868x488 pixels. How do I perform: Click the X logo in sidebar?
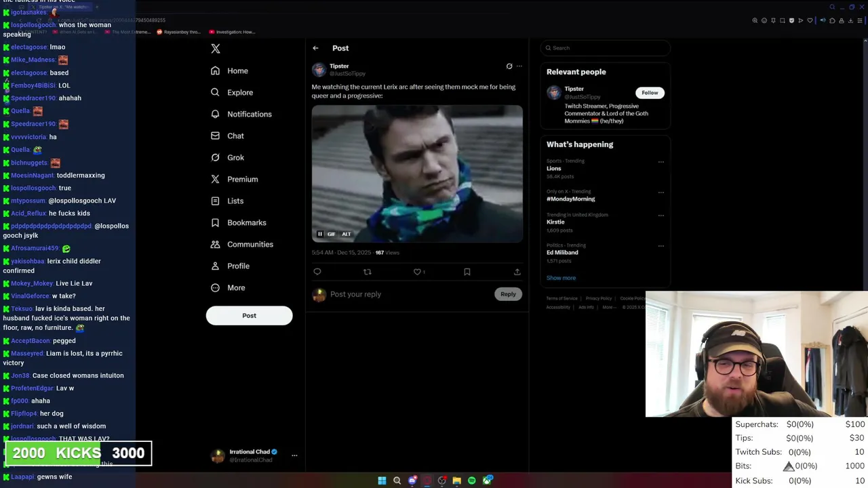coord(216,49)
